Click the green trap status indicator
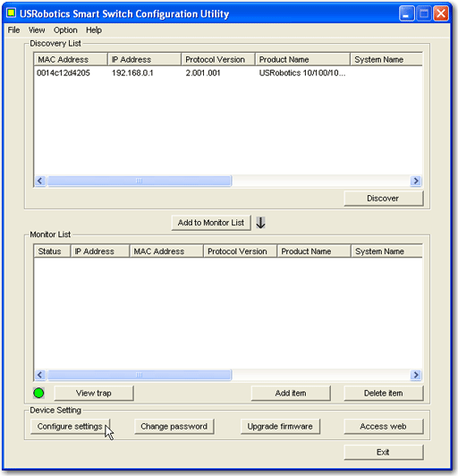The width and height of the screenshot is (458, 476). click(x=38, y=393)
